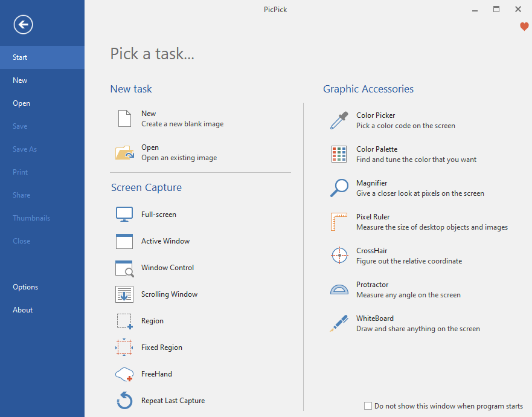Click the FreeHand label
The height and width of the screenshot is (417, 532).
coord(157,374)
